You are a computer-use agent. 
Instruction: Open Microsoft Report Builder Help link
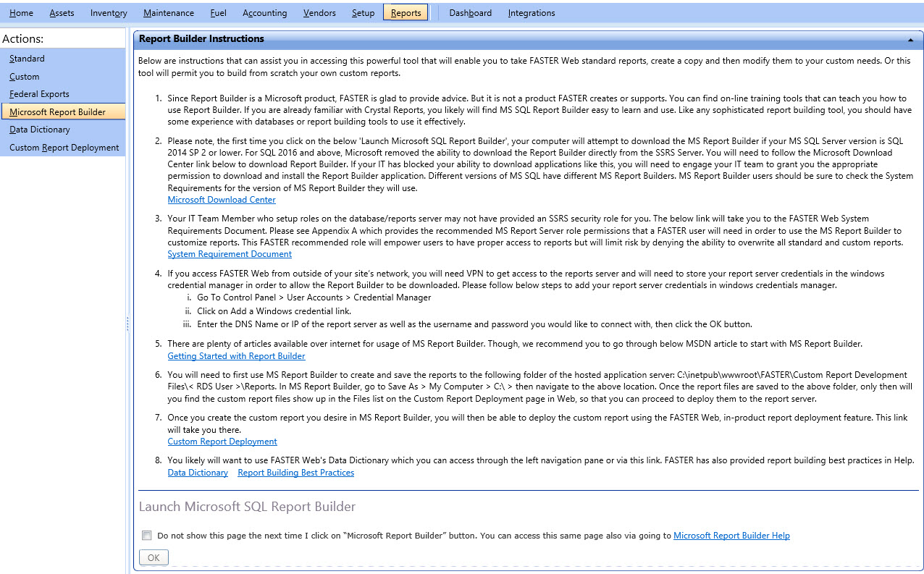pyautogui.click(x=731, y=536)
